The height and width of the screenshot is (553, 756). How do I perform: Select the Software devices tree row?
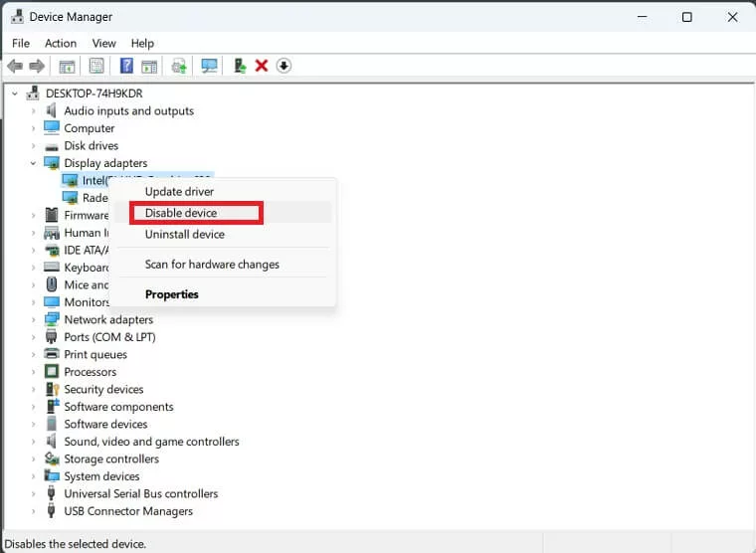click(x=105, y=425)
